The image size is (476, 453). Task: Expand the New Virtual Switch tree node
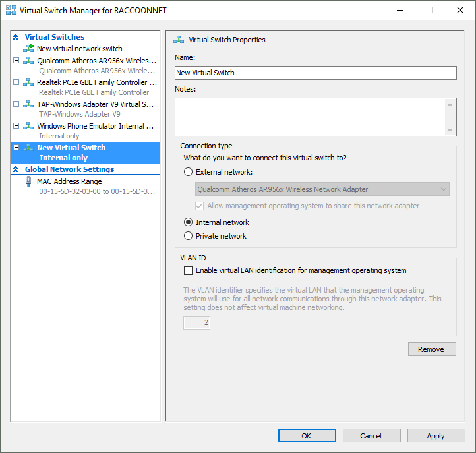pos(16,148)
